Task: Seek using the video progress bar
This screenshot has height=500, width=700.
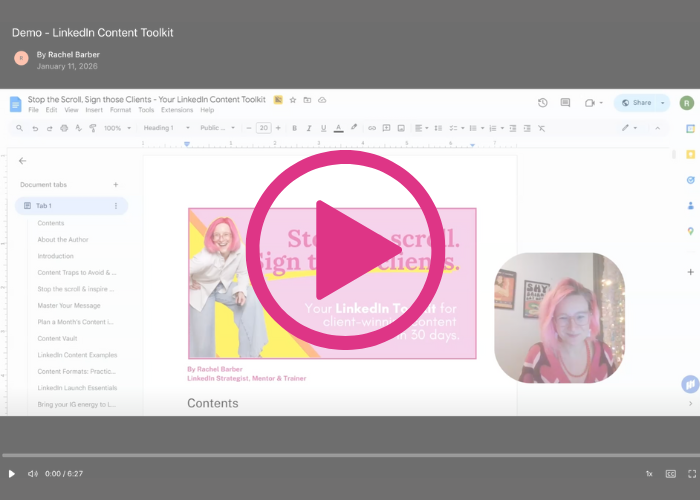Action: pyautogui.click(x=350, y=455)
